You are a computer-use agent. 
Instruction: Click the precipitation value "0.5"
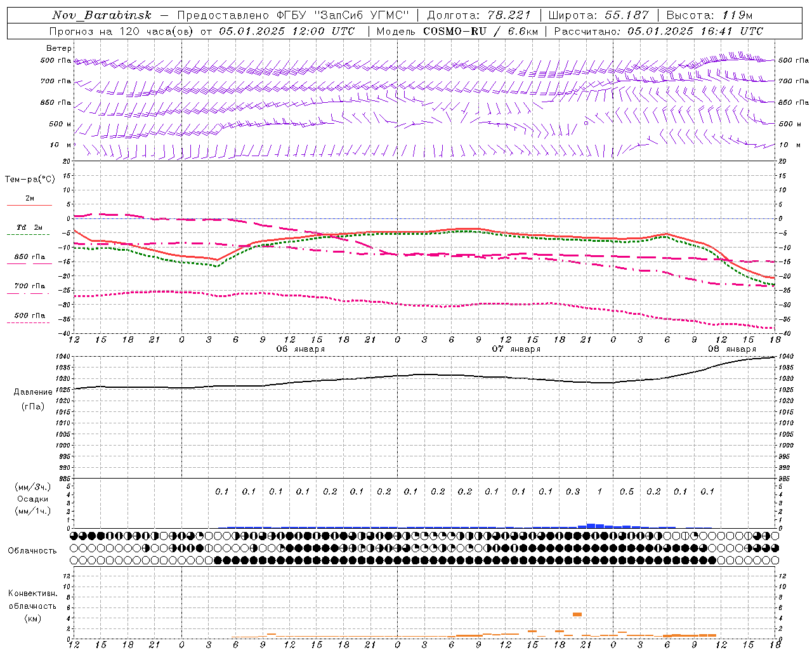(x=626, y=491)
